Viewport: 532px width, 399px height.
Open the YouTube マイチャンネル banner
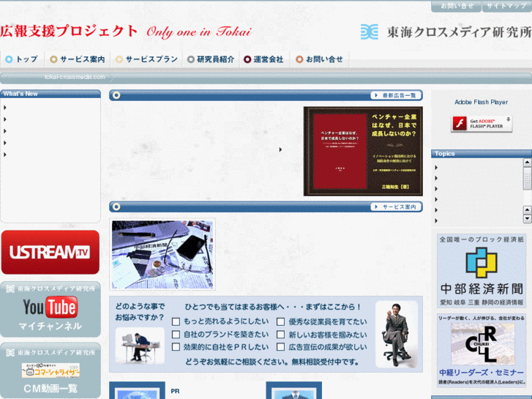pos(50,309)
